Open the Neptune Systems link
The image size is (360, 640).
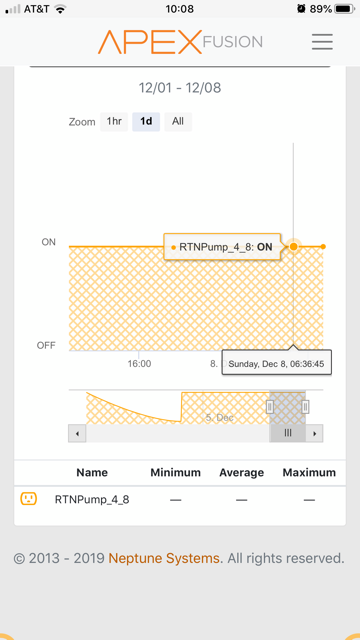(164, 558)
